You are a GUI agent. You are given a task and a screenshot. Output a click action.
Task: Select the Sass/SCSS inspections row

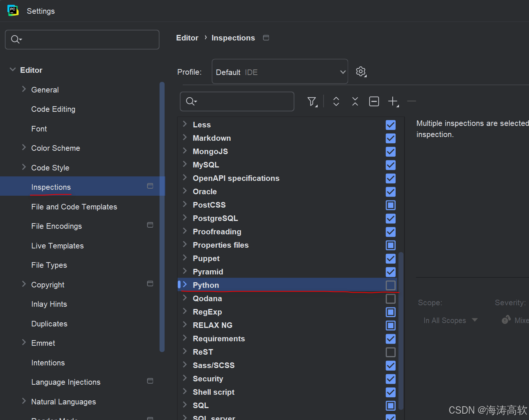click(288, 365)
